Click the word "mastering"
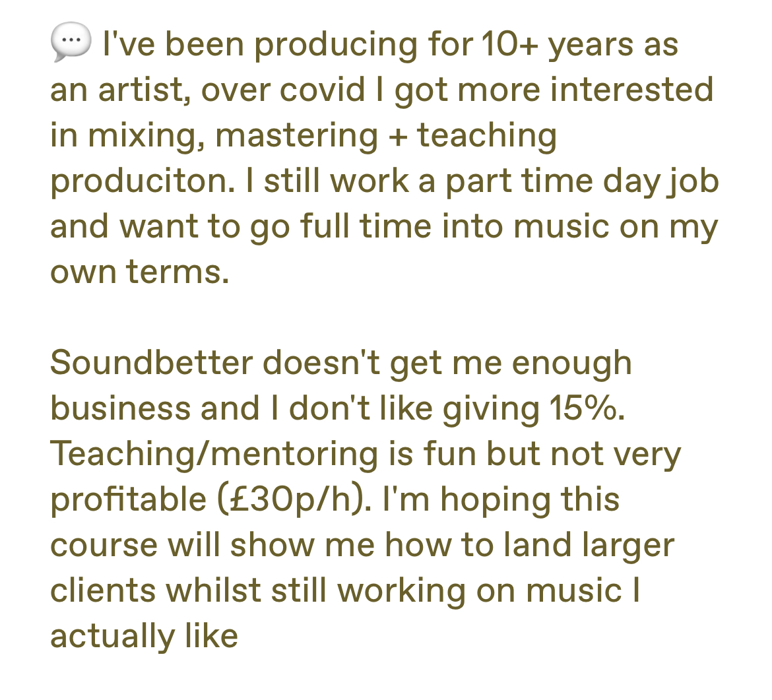Image resolution: width=772 pixels, height=700 pixels. 297,136
